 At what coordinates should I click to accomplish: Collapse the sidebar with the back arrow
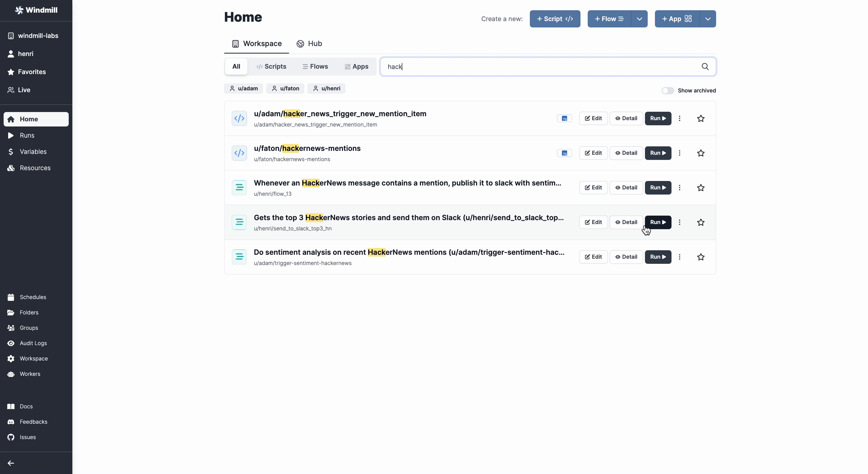[x=11, y=463]
